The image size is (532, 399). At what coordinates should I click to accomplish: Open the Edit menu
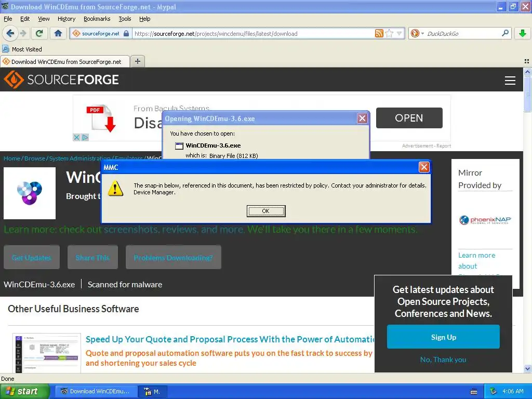point(25,19)
